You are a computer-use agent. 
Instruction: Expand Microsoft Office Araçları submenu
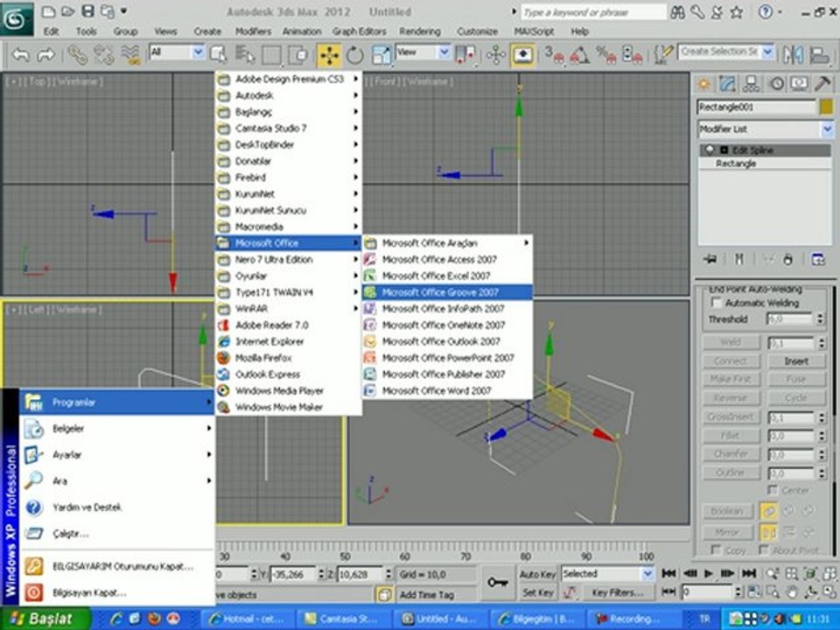[x=447, y=242]
